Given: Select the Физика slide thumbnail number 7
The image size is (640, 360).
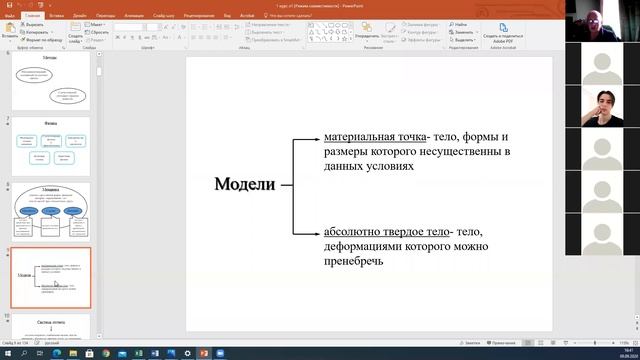Looking at the screenshot, I should coord(51,147).
